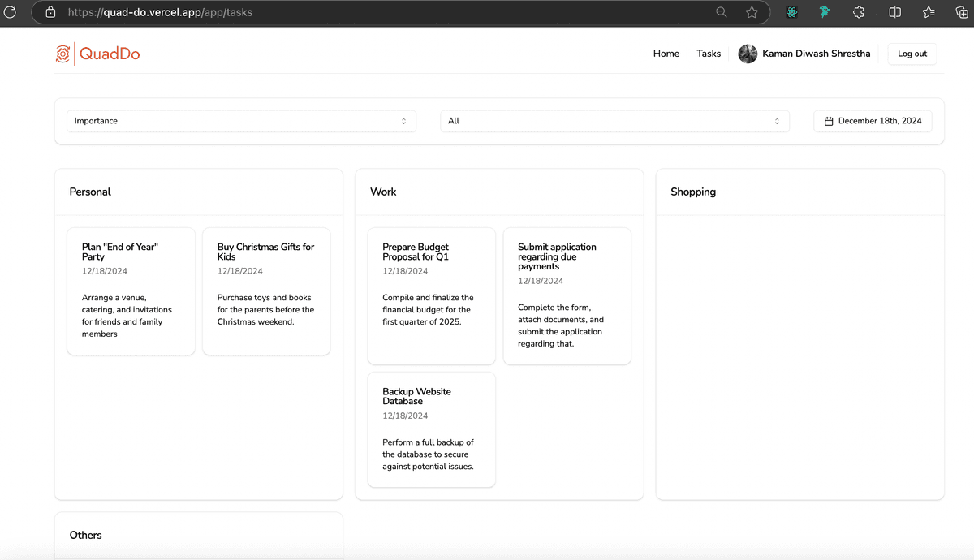The image size is (974, 560).
Task: Select the Tasks nav item
Action: (x=709, y=54)
